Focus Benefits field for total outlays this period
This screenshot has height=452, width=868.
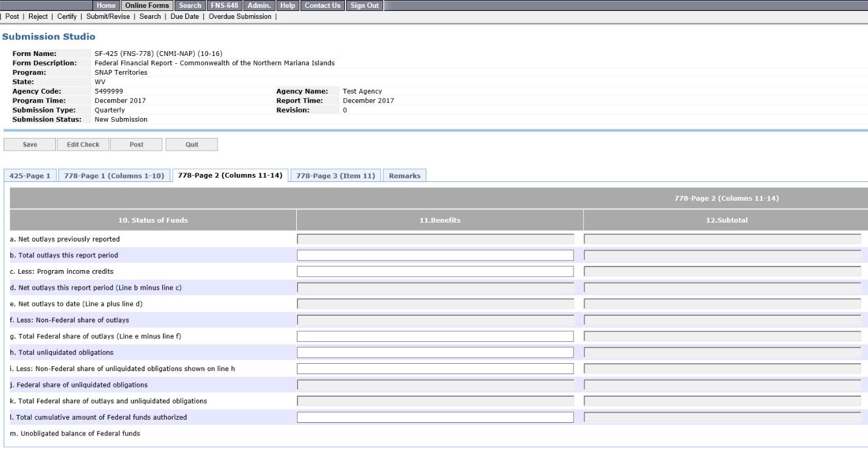[435, 255]
